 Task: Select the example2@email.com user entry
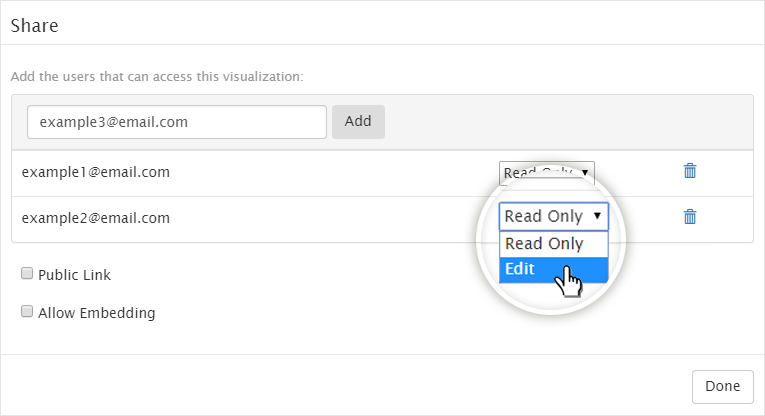(96, 218)
